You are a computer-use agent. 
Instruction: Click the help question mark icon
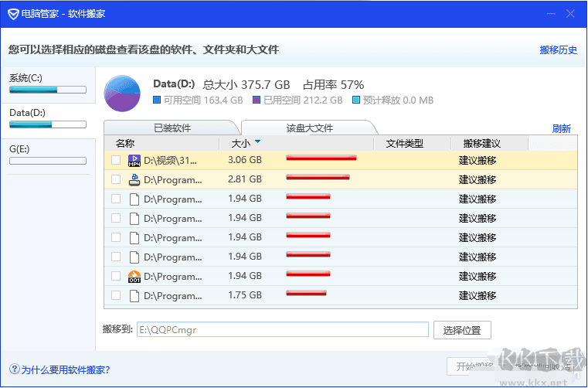(14, 369)
